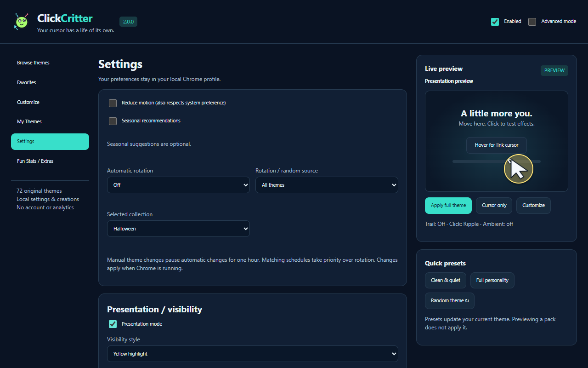This screenshot has width=588, height=368.
Task: Select Customize in the sidebar
Action: click(50, 102)
